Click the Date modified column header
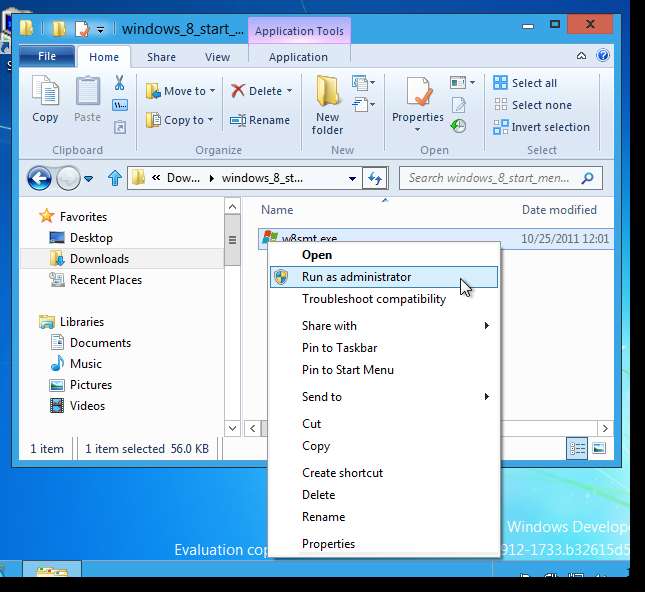The height and width of the screenshot is (592, 645). tap(559, 210)
